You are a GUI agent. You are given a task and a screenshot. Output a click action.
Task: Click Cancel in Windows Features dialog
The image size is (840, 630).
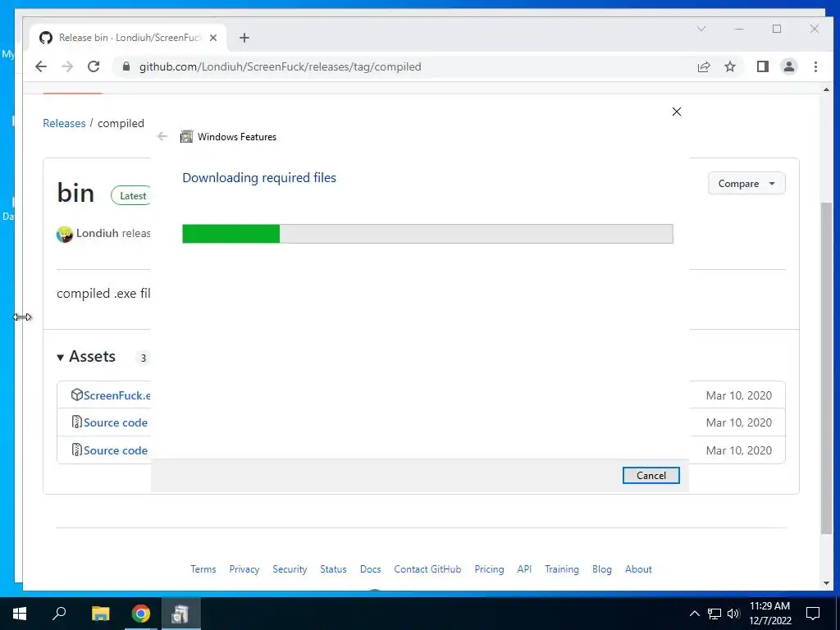(651, 475)
